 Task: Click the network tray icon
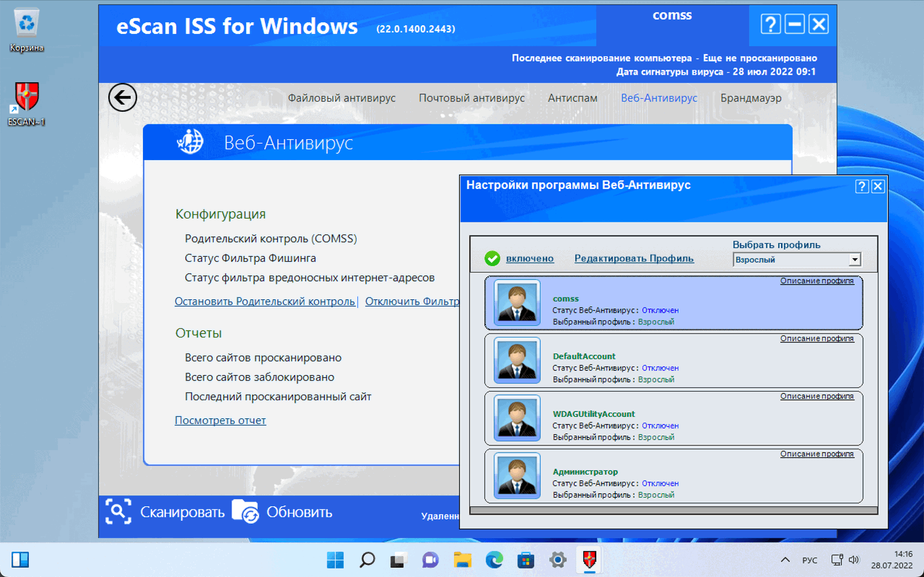coord(837,560)
